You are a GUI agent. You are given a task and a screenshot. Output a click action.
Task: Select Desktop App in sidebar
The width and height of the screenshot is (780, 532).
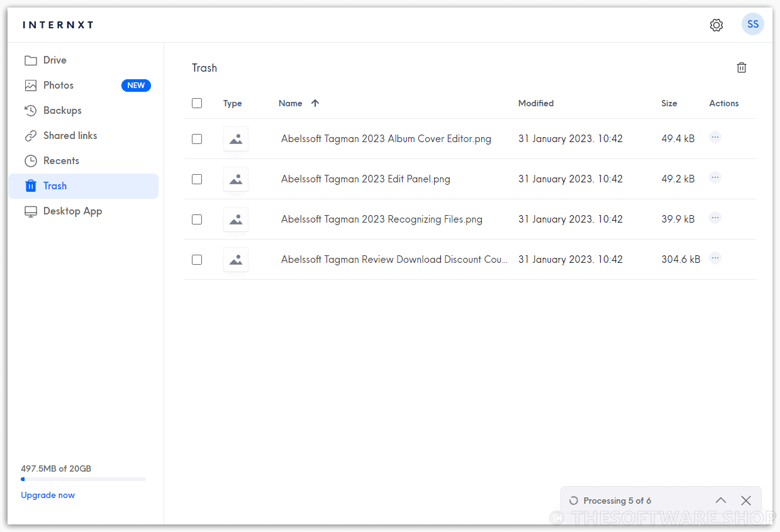83,211
